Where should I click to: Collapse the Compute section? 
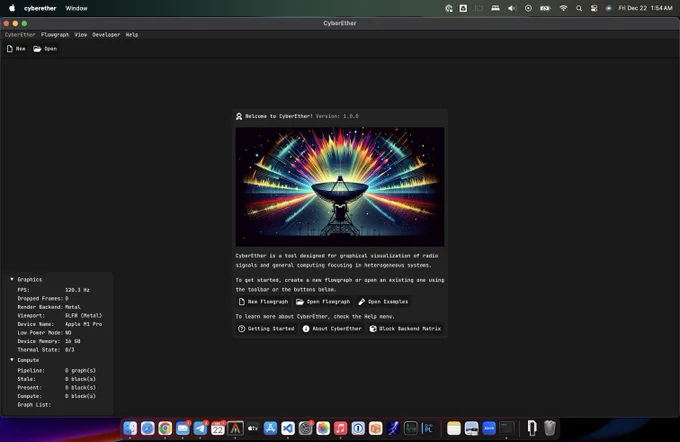[12, 360]
